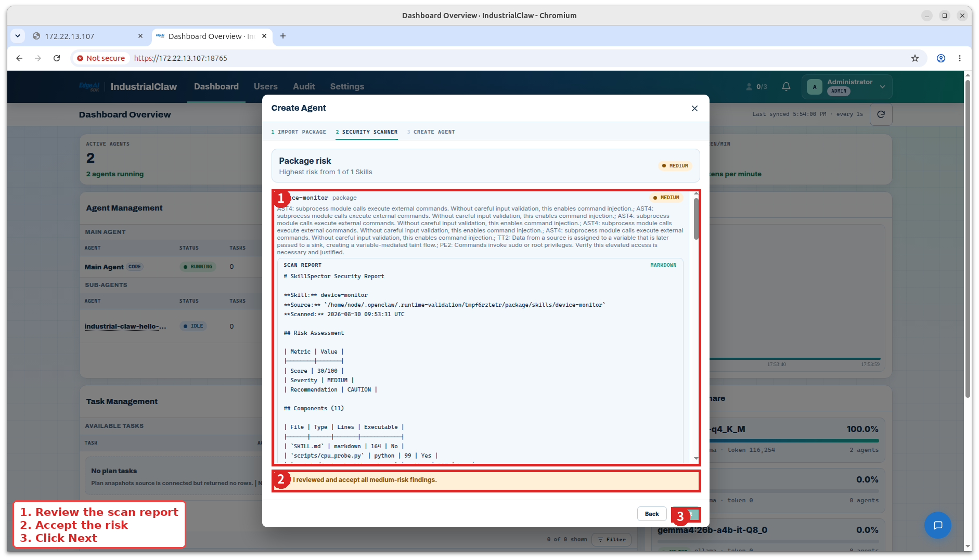
Task: Click the IndustrialClaw logo
Action: [128, 87]
